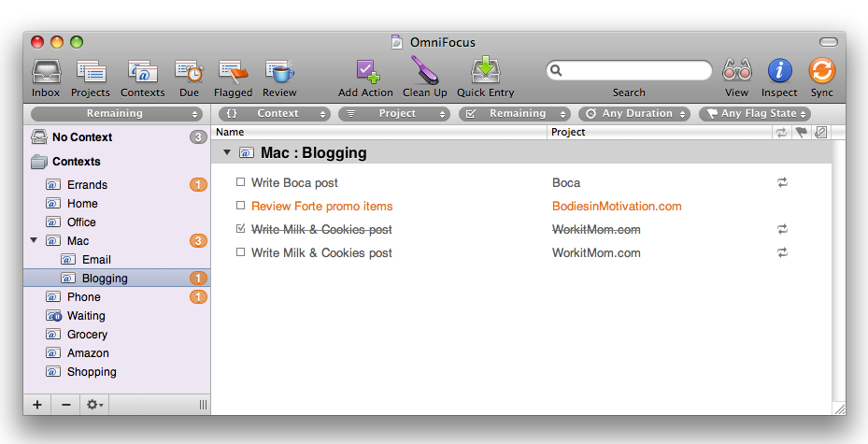The image size is (868, 444).
Task: Click the Project column header
Action: (660, 133)
